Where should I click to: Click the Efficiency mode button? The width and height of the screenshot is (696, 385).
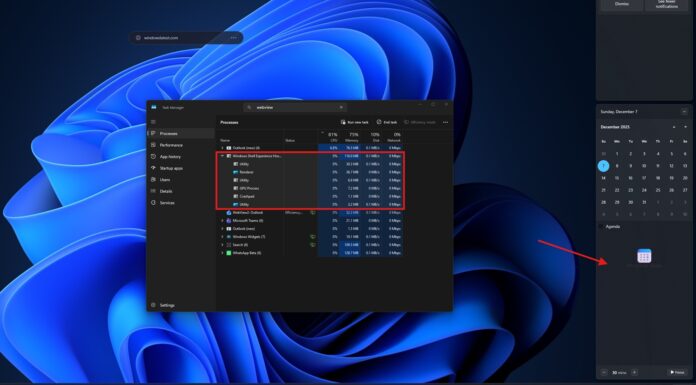[x=420, y=122]
